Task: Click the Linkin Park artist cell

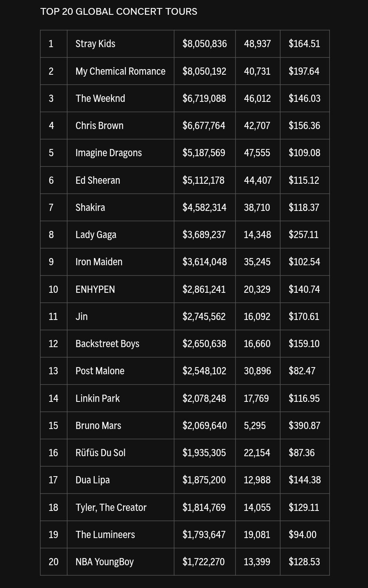Action: coord(97,398)
